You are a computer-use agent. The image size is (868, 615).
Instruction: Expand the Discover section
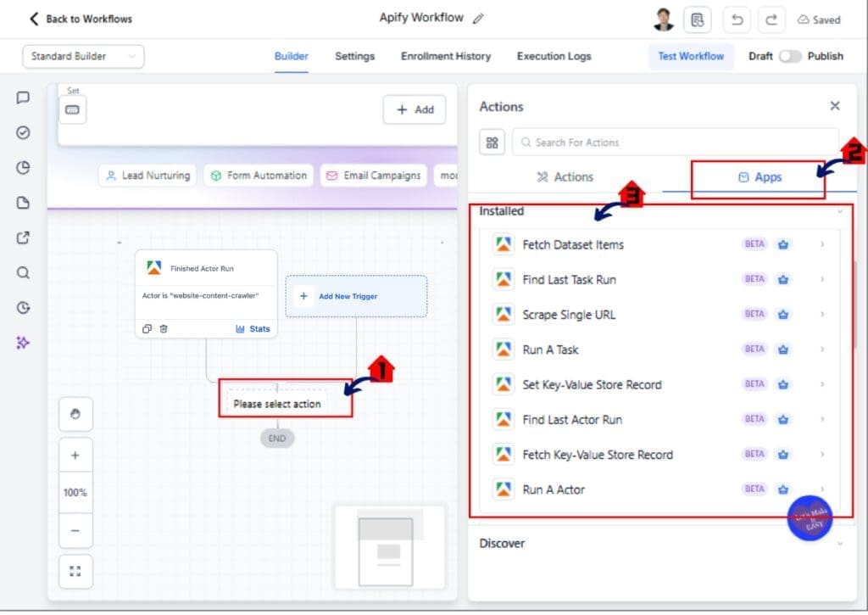663,544
